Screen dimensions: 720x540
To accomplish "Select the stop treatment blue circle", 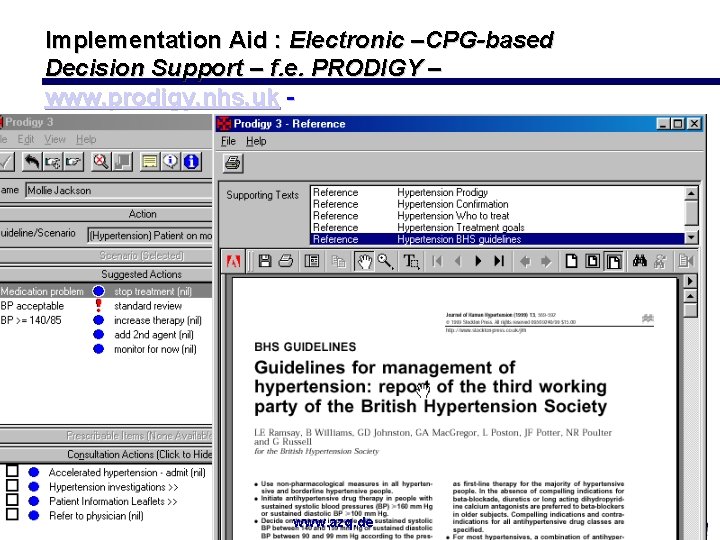I will (x=99, y=291).
